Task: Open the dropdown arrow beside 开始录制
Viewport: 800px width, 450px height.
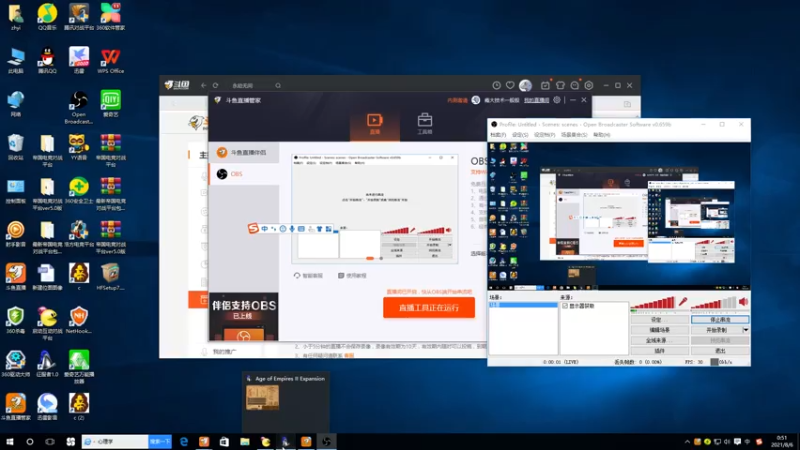Action: pyautogui.click(x=745, y=330)
